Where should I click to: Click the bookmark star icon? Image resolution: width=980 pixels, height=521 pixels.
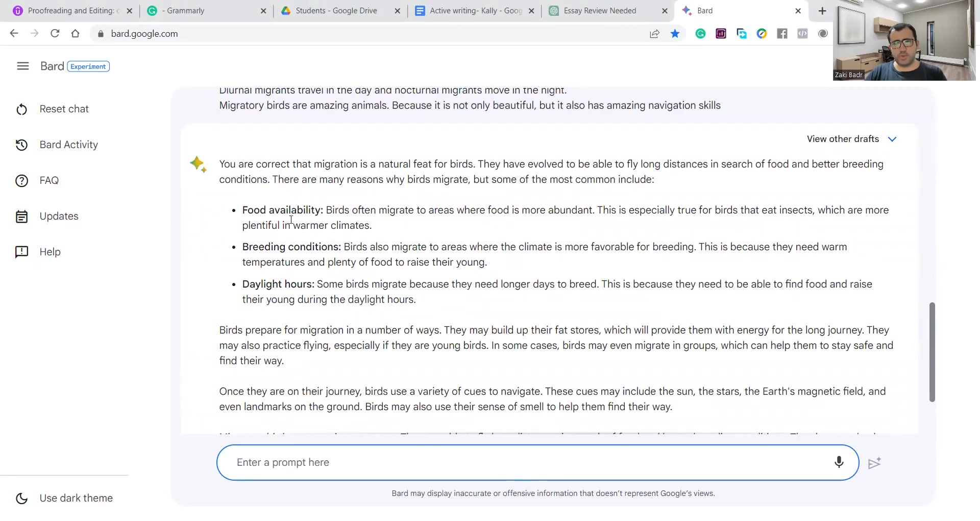point(675,34)
